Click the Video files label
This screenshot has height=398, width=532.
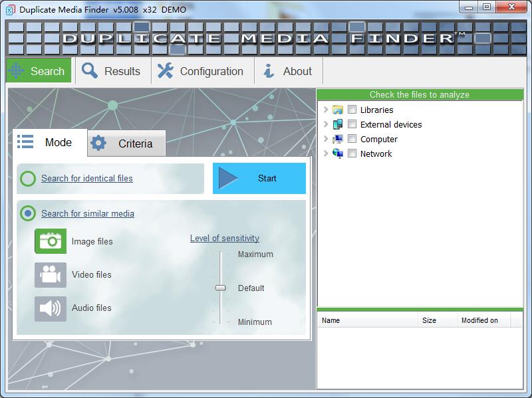pyautogui.click(x=92, y=274)
